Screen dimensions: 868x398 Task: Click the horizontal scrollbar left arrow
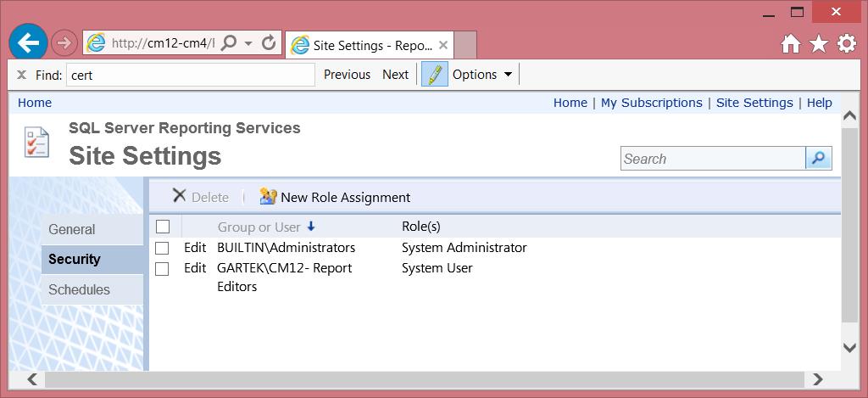32,379
